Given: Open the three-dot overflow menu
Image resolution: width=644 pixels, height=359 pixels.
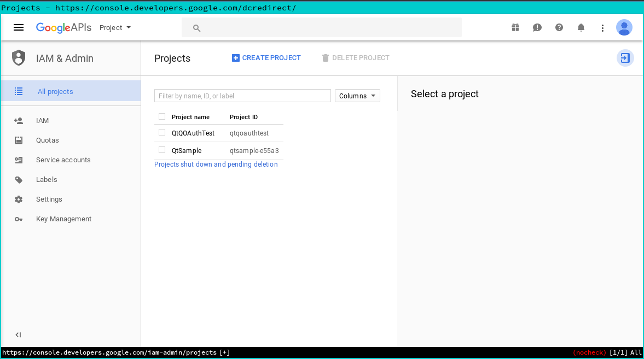Looking at the screenshot, I should [x=602, y=27].
